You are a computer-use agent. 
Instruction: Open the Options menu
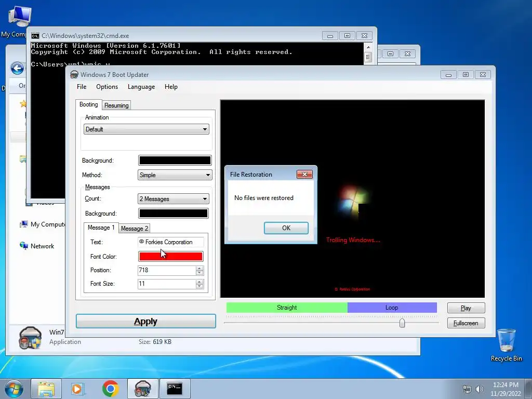point(107,87)
